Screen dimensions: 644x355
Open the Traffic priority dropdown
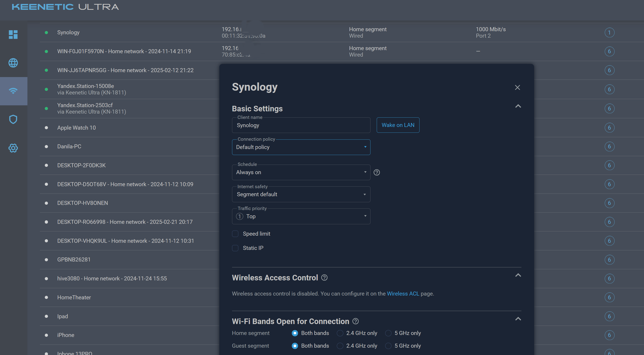pyautogui.click(x=301, y=216)
